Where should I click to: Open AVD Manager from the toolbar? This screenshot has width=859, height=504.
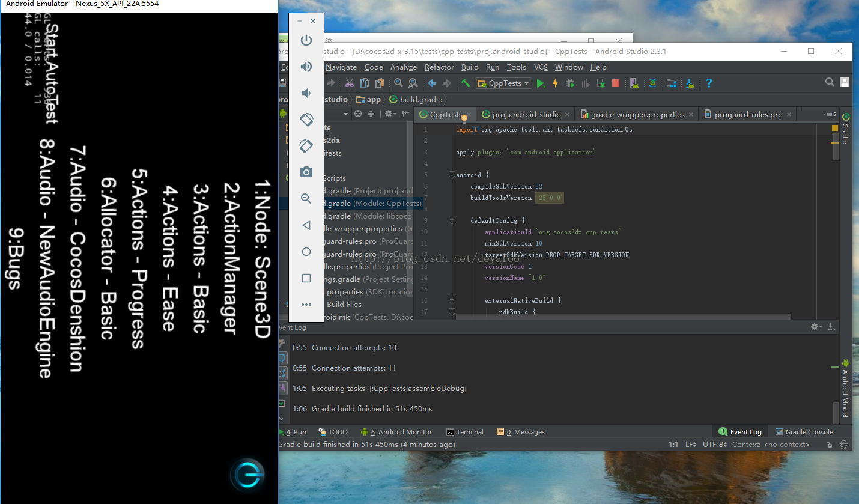pos(634,83)
